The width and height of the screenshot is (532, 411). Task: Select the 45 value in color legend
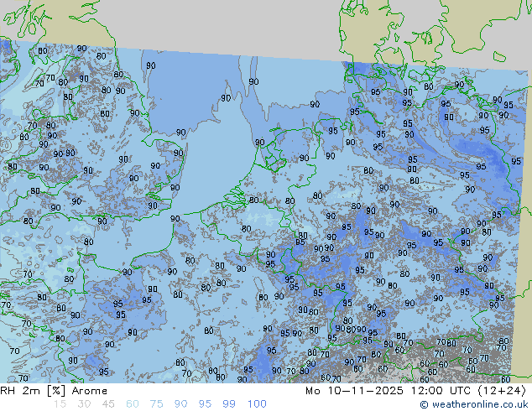(x=108, y=404)
